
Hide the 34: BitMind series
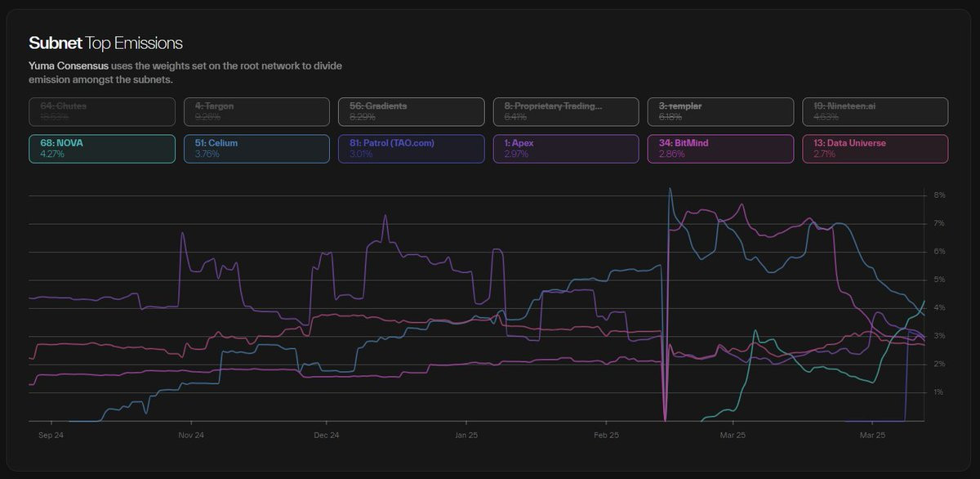click(x=720, y=149)
